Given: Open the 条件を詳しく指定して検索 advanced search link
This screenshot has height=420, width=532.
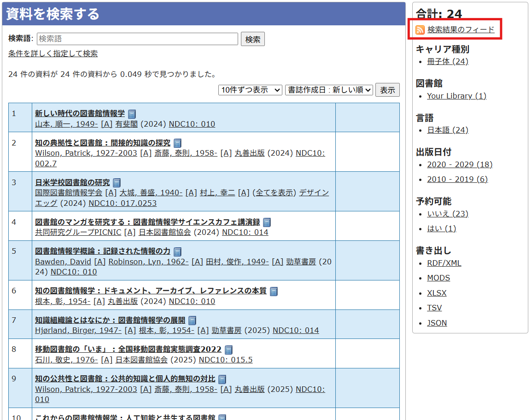Looking at the screenshot, I should tap(52, 54).
